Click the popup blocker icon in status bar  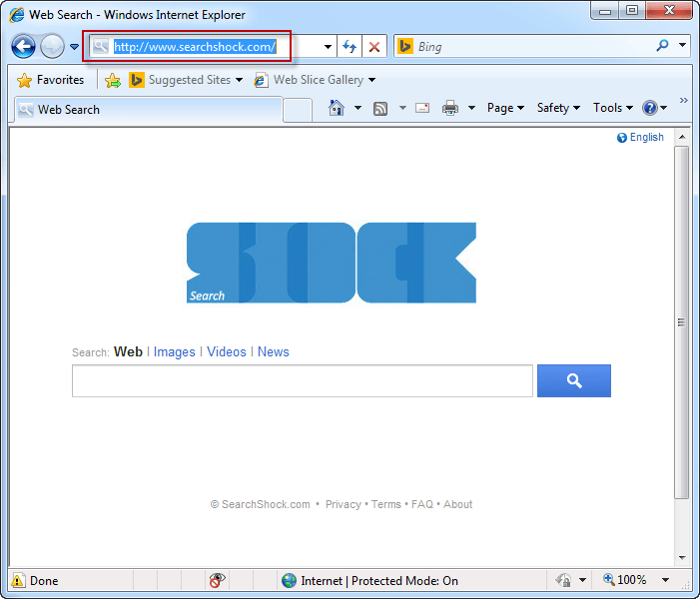click(217, 580)
